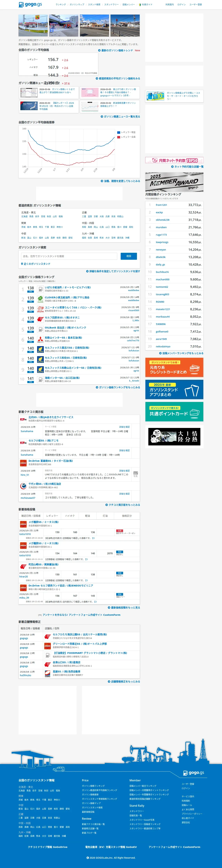Click the ENEOS logo for グリーンロード西春近SS
Screen dimensions: 222x868
[47, 646]
